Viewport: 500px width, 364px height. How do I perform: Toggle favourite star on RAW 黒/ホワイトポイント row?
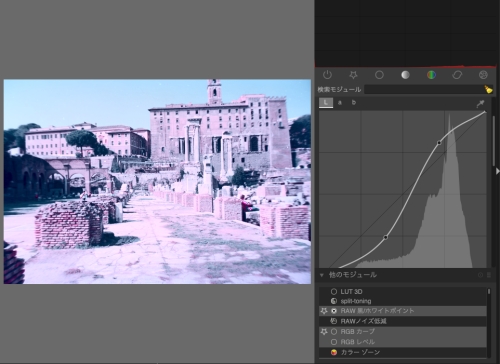point(324,311)
